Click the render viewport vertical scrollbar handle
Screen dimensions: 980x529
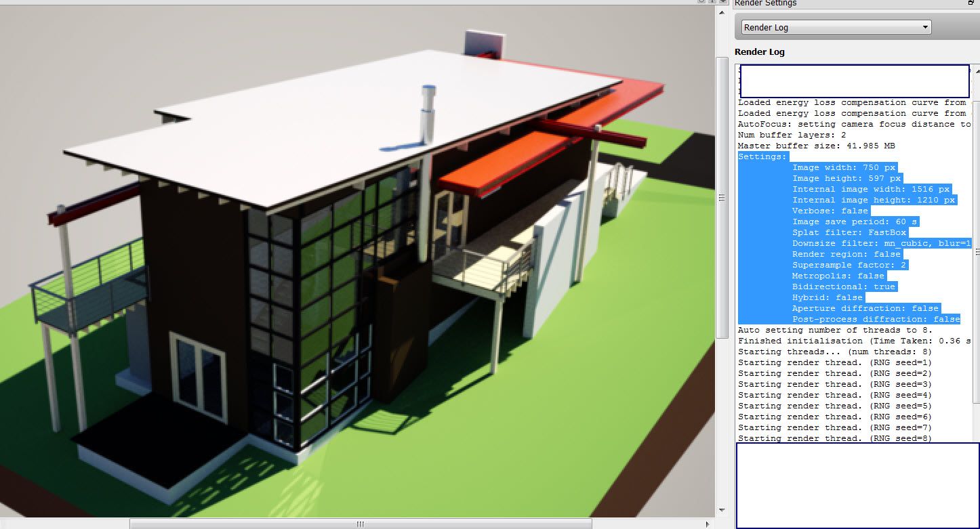[x=721, y=198]
